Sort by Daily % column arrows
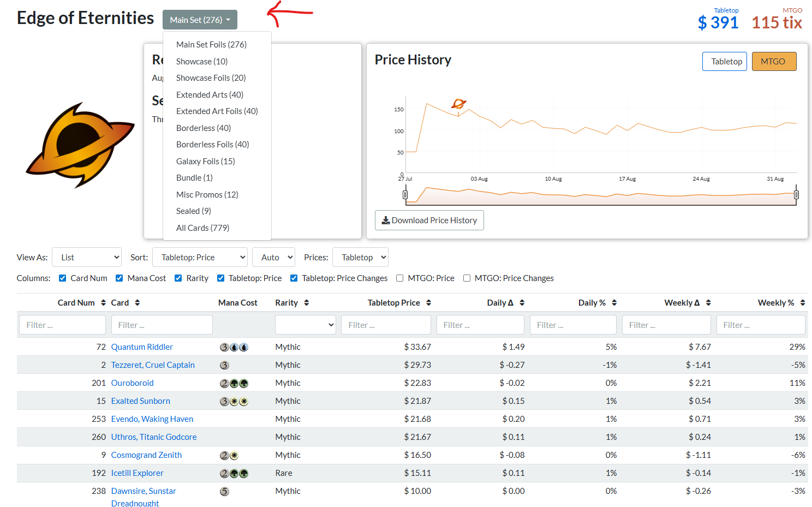Image resolution: width=812 pixels, height=507 pixels. tap(614, 303)
